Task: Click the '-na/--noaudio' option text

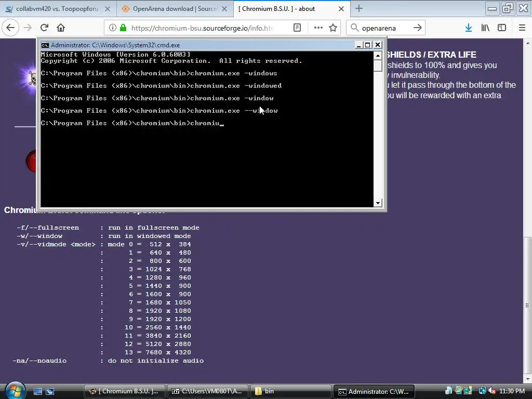Action: click(39, 361)
